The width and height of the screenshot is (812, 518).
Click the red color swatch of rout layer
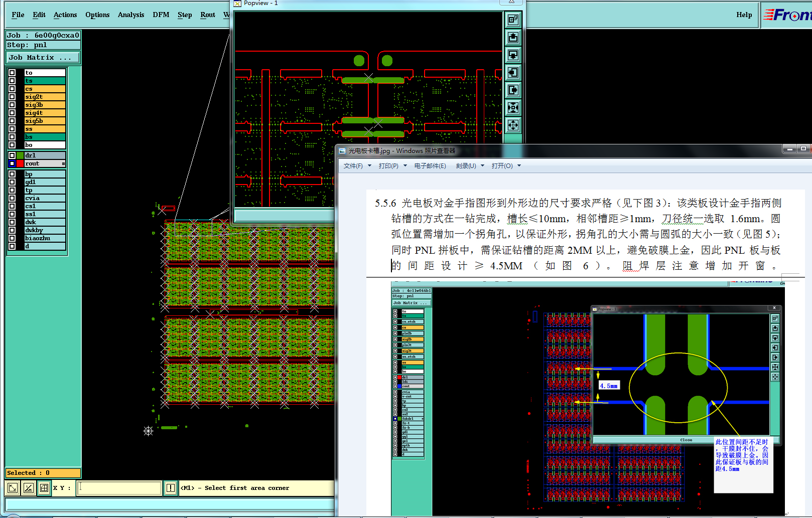20,163
